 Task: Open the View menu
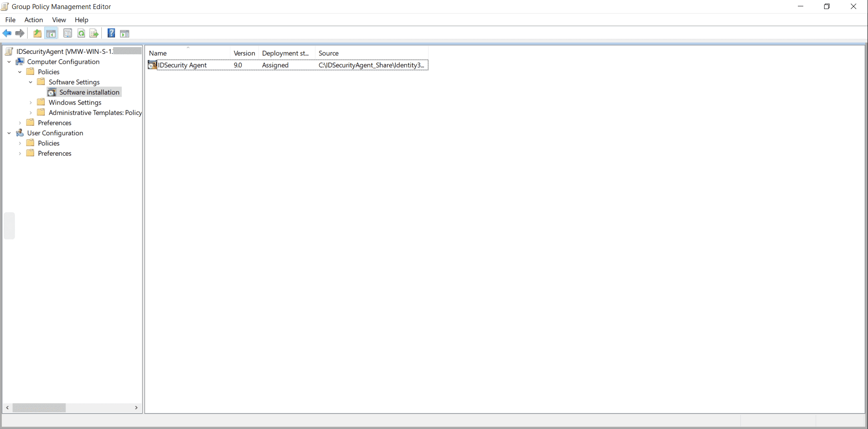click(59, 20)
